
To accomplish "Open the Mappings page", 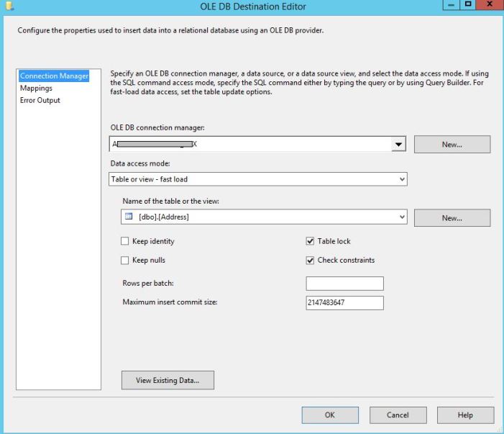I will (x=36, y=88).
